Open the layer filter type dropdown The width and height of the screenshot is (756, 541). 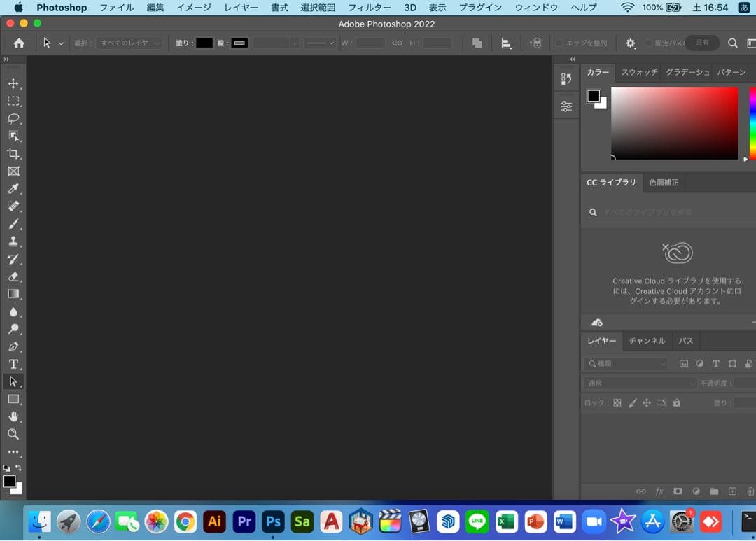pos(625,363)
